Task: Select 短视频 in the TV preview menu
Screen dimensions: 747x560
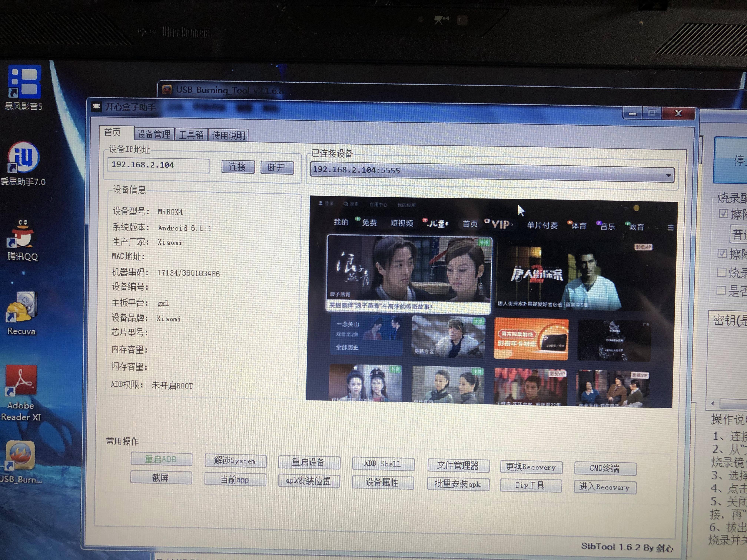Action: pos(402,223)
